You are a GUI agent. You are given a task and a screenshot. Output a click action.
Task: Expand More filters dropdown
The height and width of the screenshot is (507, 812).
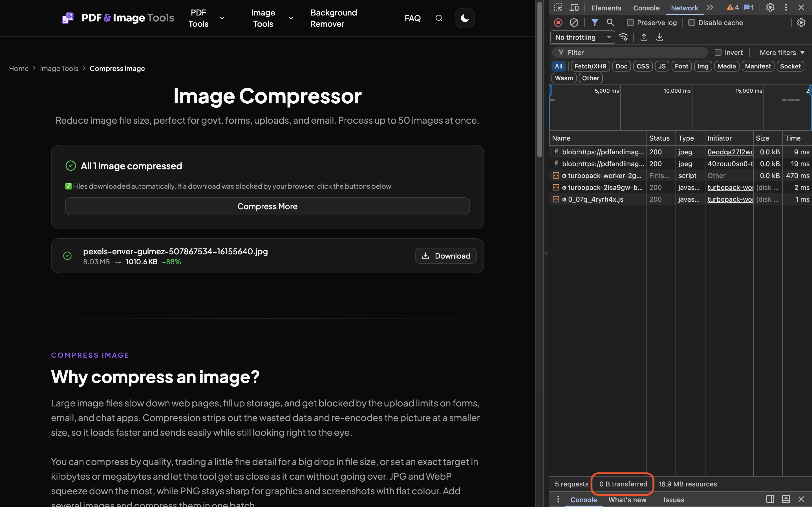click(782, 53)
